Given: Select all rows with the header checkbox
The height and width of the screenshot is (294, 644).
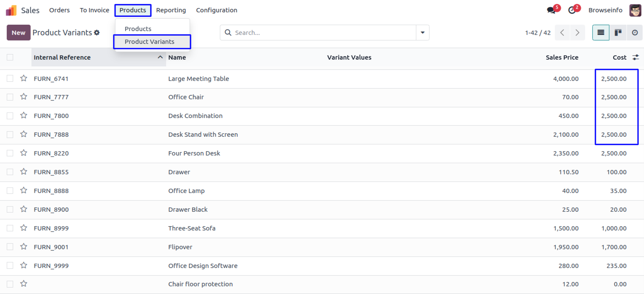Looking at the screenshot, I should click(10, 58).
